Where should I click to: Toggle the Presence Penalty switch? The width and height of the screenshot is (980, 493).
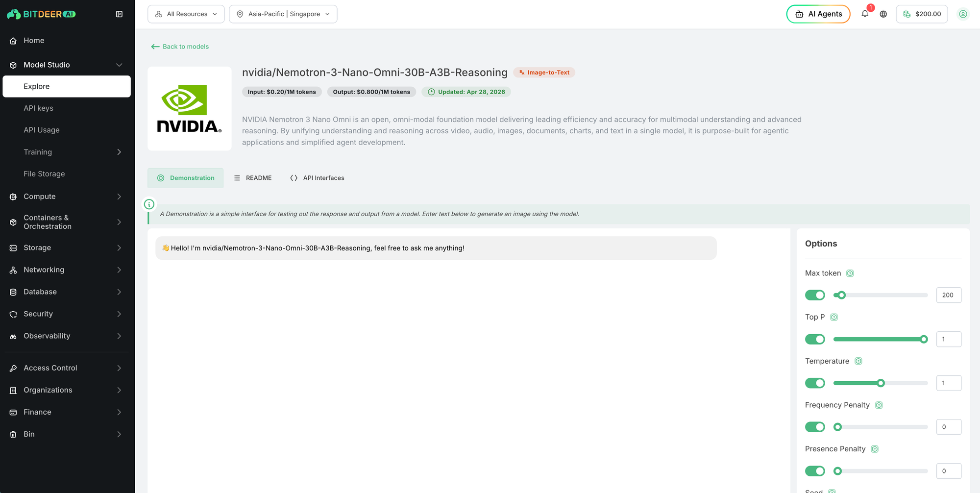pyautogui.click(x=815, y=471)
